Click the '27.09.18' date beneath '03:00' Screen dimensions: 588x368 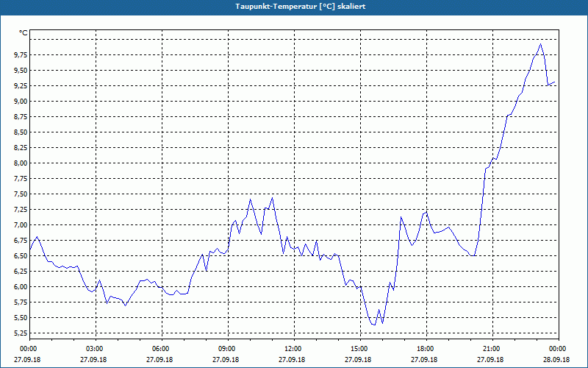tap(93, 359)
